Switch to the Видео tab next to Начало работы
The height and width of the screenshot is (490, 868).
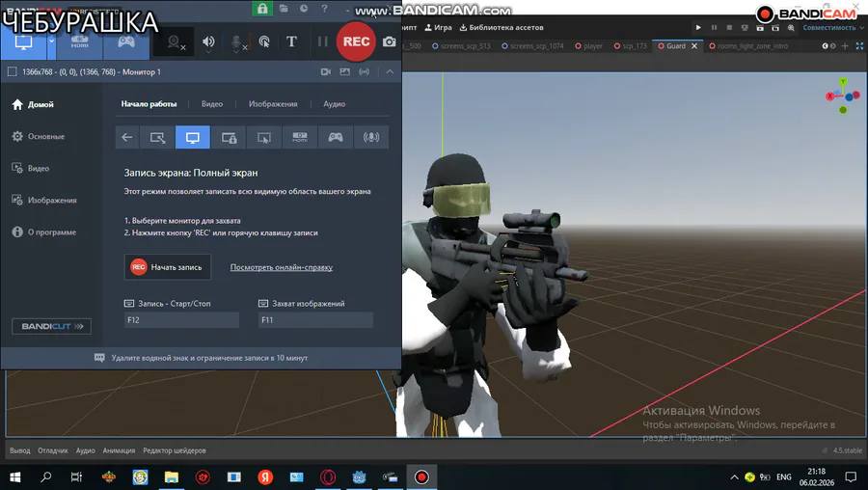tap(212, 104)
